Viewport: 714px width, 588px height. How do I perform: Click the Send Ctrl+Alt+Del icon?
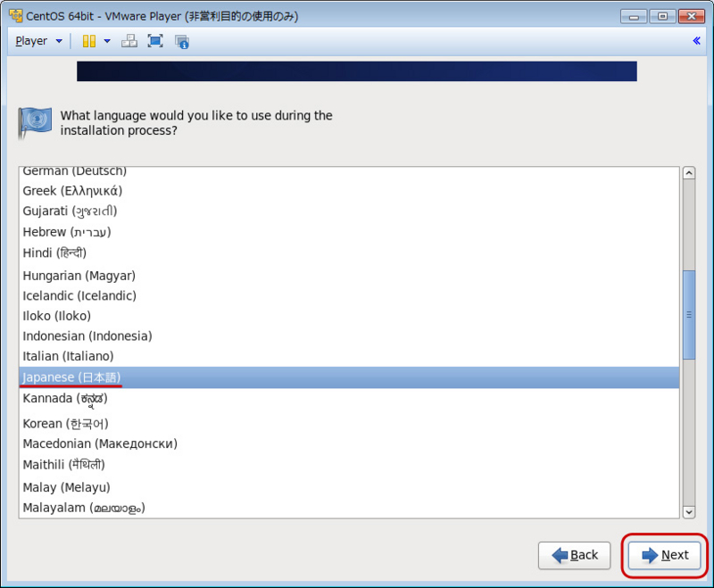tap(129, 41)
